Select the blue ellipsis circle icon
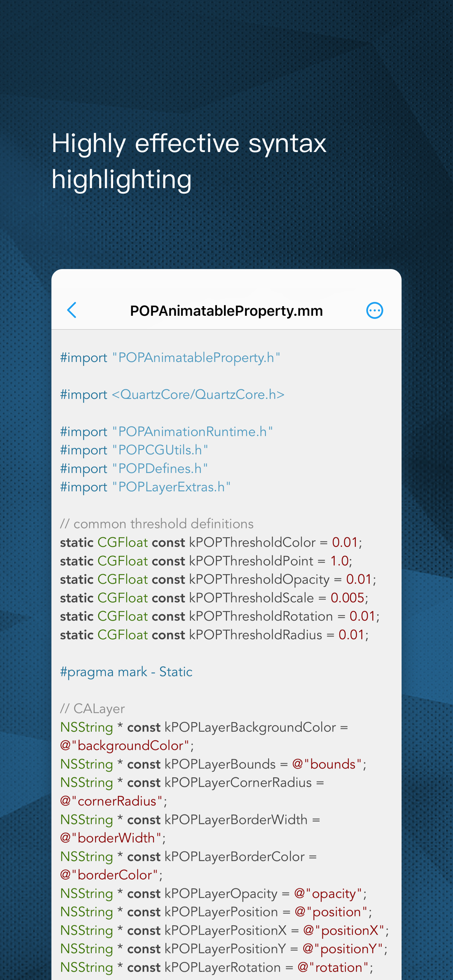453x980 pixels. pos(375,310)
